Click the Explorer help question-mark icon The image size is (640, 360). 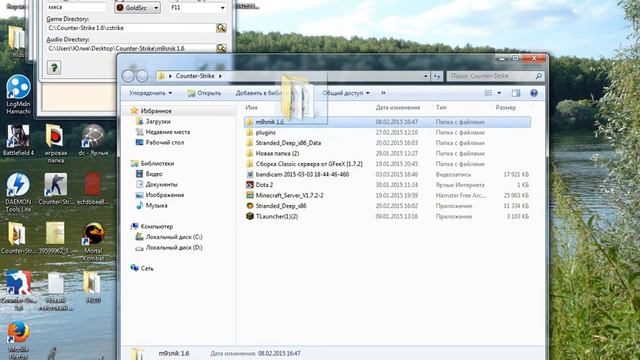coord(533,93)
